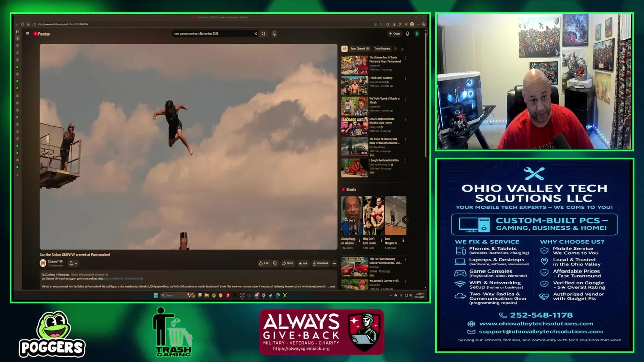This screenshot has width=644, height=362.
Task: Click the support email address
Action: click(x=541, y=332)
